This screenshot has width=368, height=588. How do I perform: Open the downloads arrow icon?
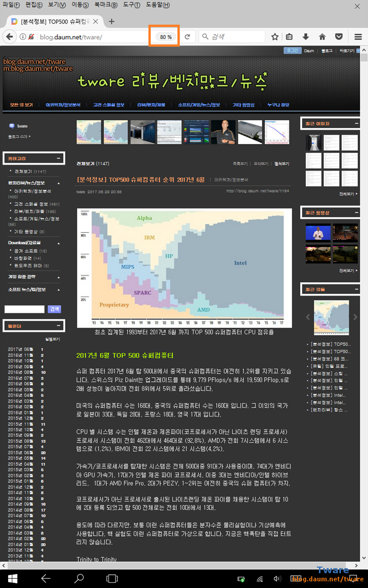tap(306, 37)
